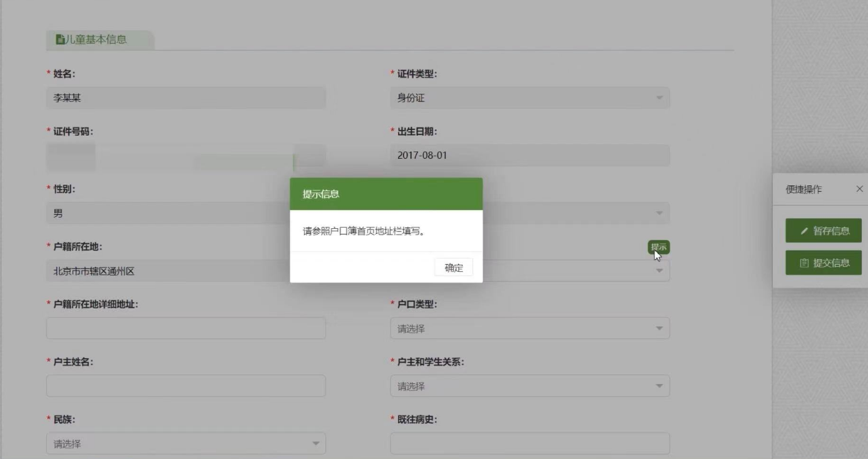
Task: Click the dropdown arrow directly above 提示 badge
Action: (x=659, y=213)
